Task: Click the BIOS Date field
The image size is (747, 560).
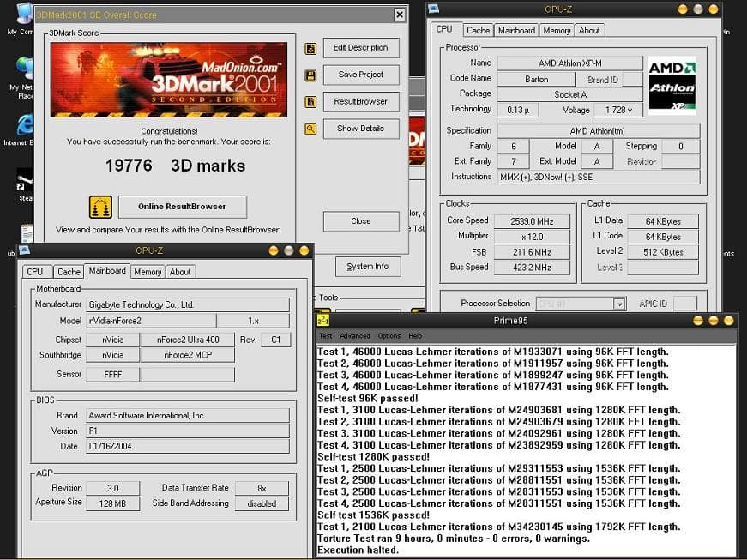Action: click(187, 447)
